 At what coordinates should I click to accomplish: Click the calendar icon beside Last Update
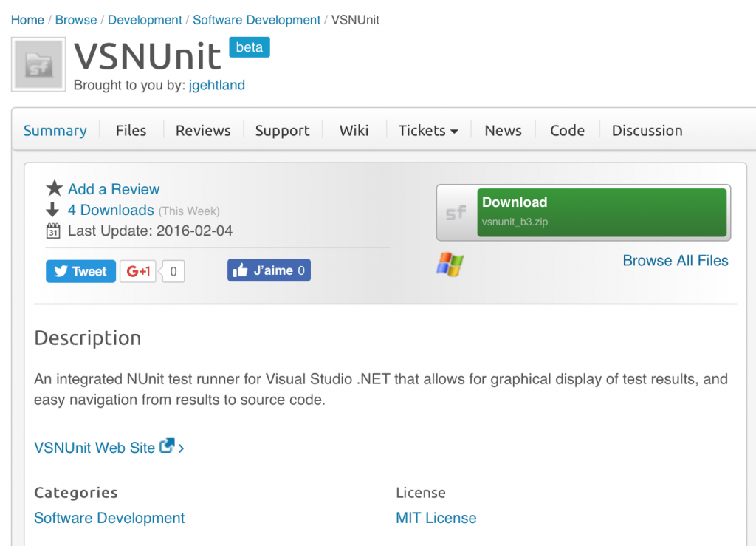(53, 231)
